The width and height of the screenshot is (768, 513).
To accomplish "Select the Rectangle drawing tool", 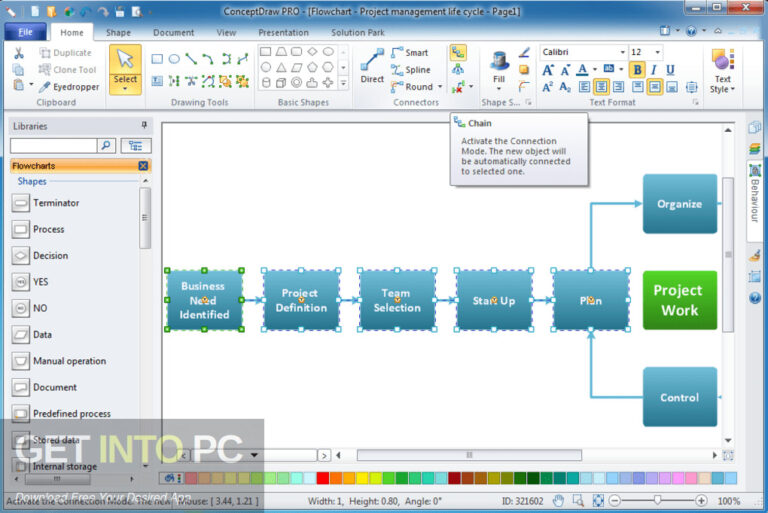I will pyautogui.click(x=157, y=59).
